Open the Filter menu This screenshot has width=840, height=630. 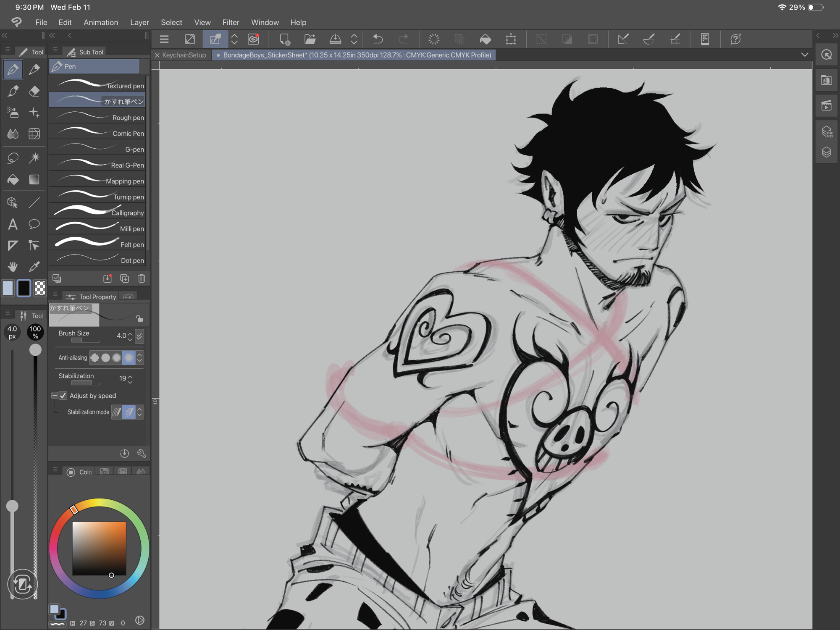pyautogui.click(x=231, y=22)
